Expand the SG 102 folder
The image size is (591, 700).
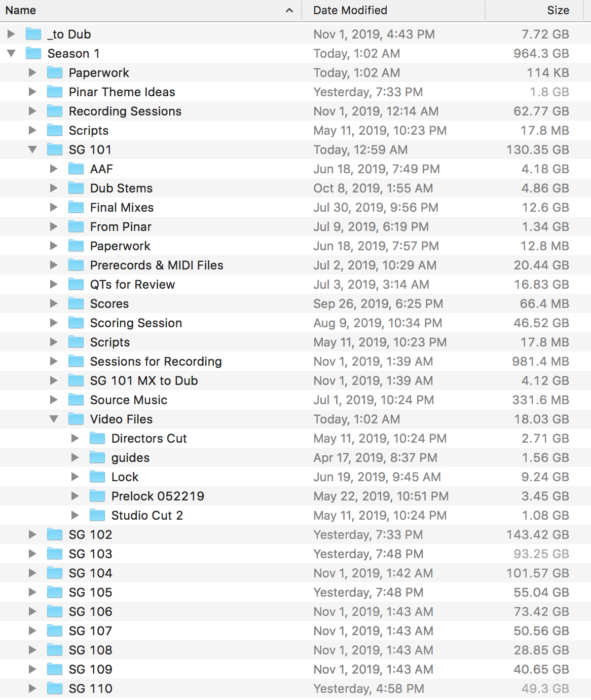click(x=32, y=535)
